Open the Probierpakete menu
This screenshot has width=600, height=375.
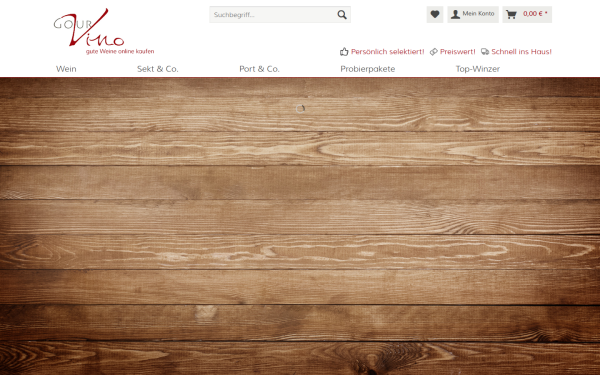[368, 69]
